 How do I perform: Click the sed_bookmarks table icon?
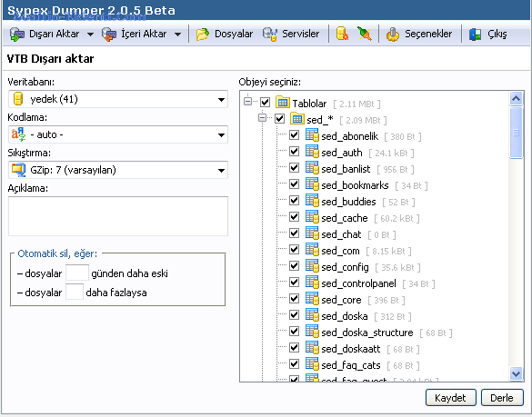312,184
